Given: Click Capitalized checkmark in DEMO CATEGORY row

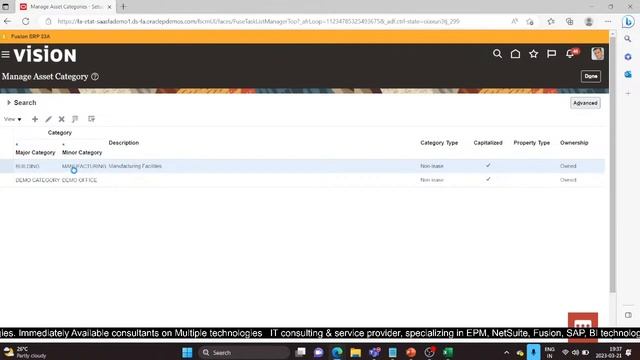Looking at the screenshot, I should pos(488,179).
